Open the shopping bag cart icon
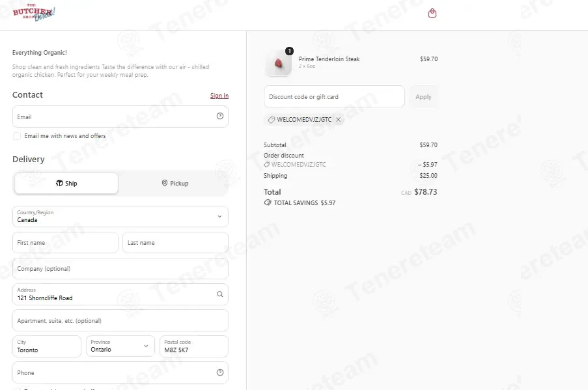The image size is (588, 390). point(432,13)
